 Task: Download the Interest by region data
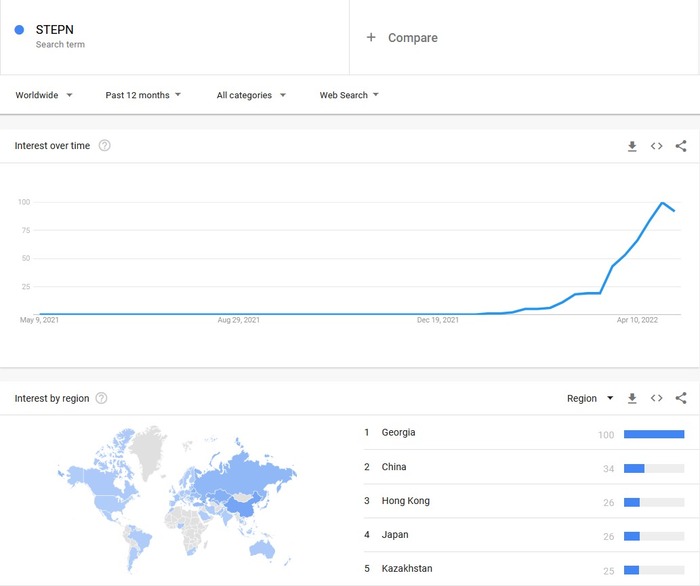[632, 398]
